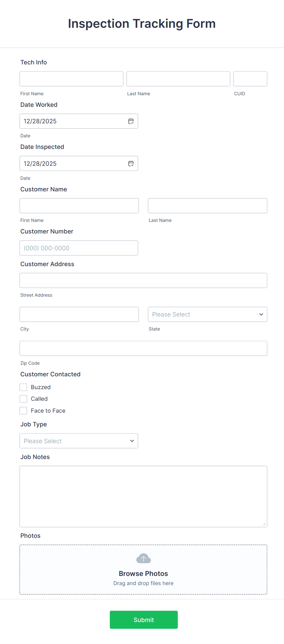Expand the Job Type selection menu
Viewport: 284px width, 644px height.
coord(78,441)
